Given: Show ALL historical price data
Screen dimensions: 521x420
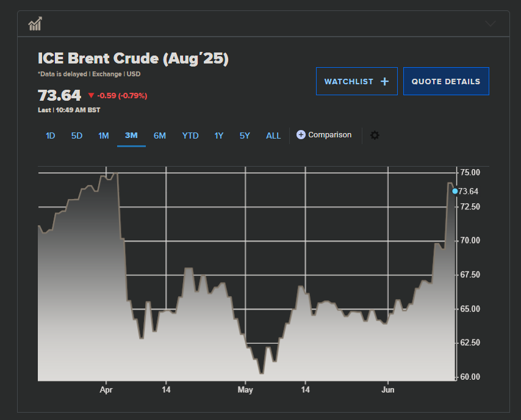Looking at the screenshot, I should (x=273, y=136).
